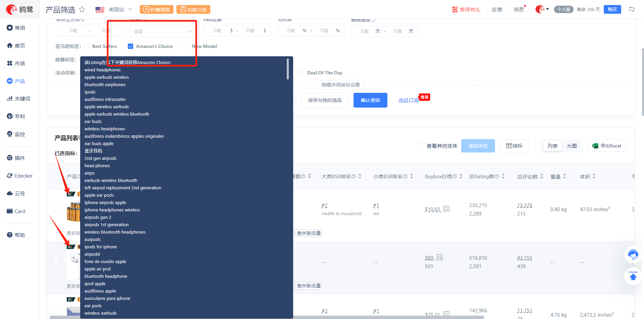
Task: Click the 购买 purchase button
Action: tap(612, 9)
